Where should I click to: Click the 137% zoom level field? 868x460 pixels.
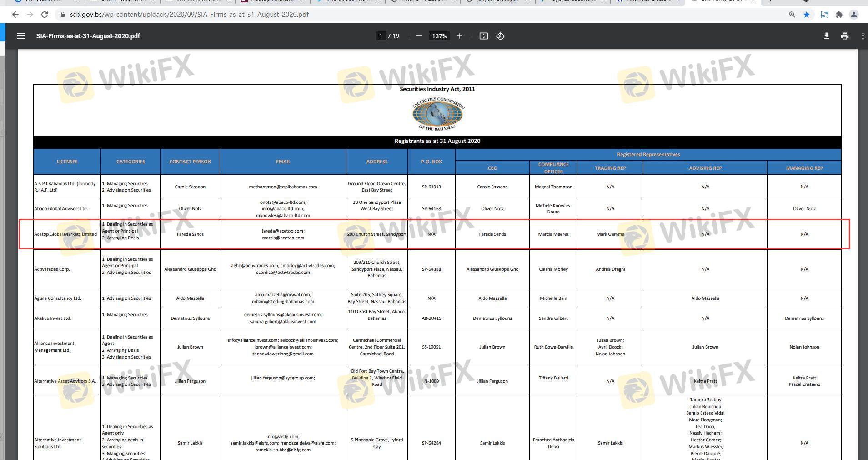(x=439, y=36)
